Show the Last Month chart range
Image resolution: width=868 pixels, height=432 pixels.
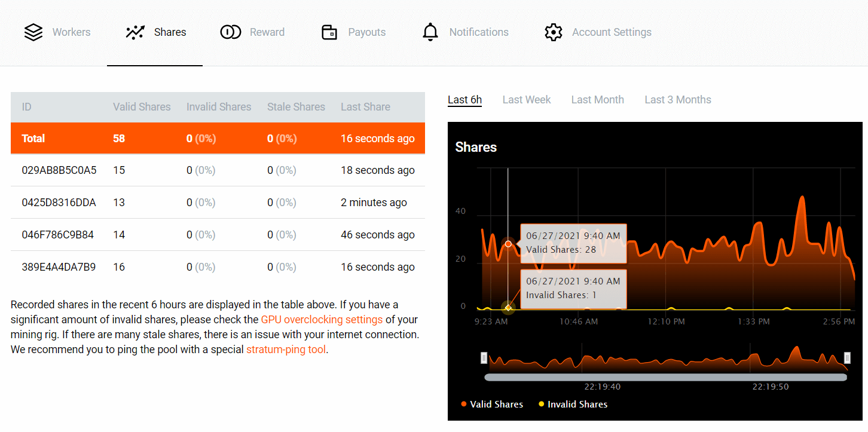(x=597, y=100)
